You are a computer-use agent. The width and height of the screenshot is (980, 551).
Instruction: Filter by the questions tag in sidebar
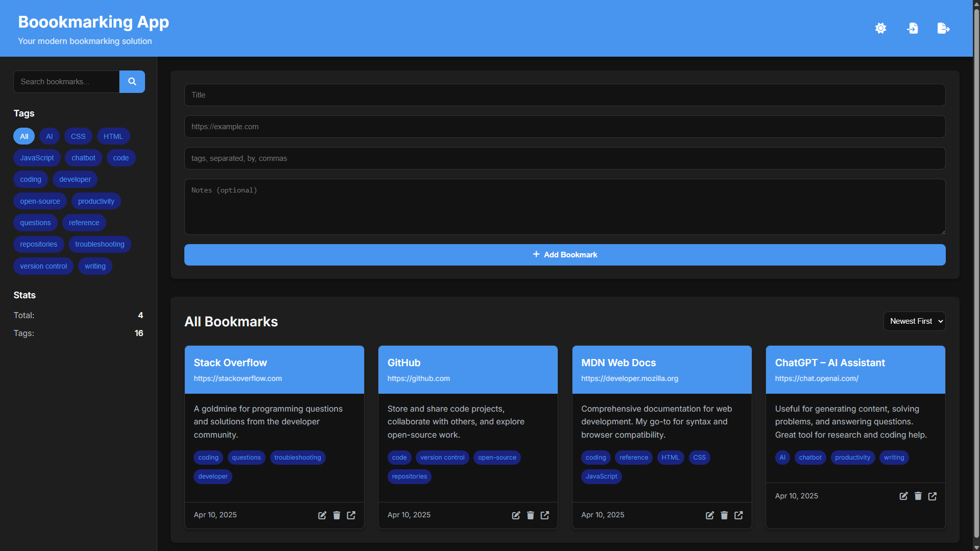point(35,223)
